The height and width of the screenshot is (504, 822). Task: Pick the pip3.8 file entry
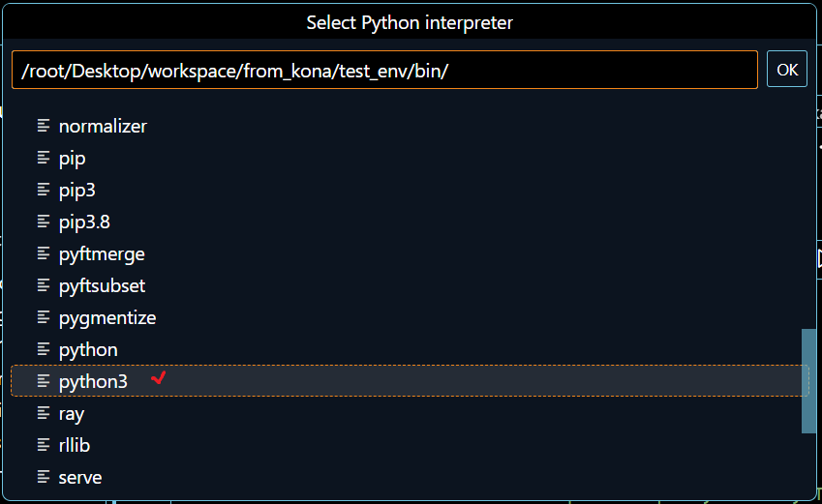(410, 222)
